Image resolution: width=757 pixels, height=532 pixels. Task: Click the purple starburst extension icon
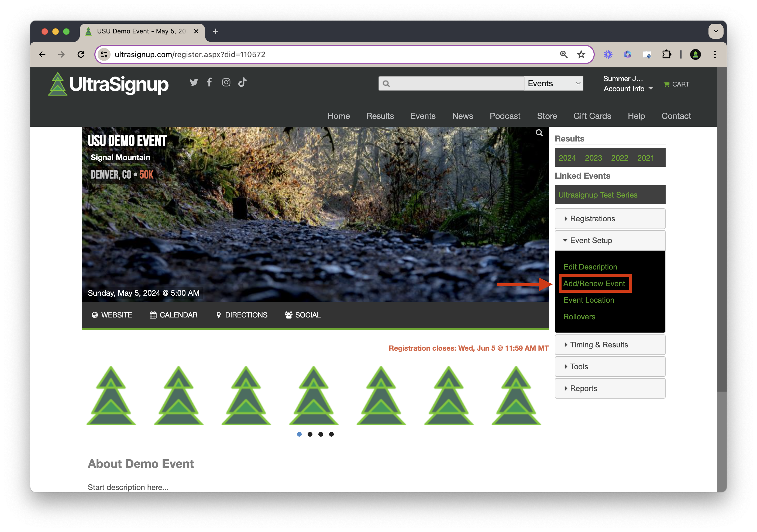click(x=608, y=54)
